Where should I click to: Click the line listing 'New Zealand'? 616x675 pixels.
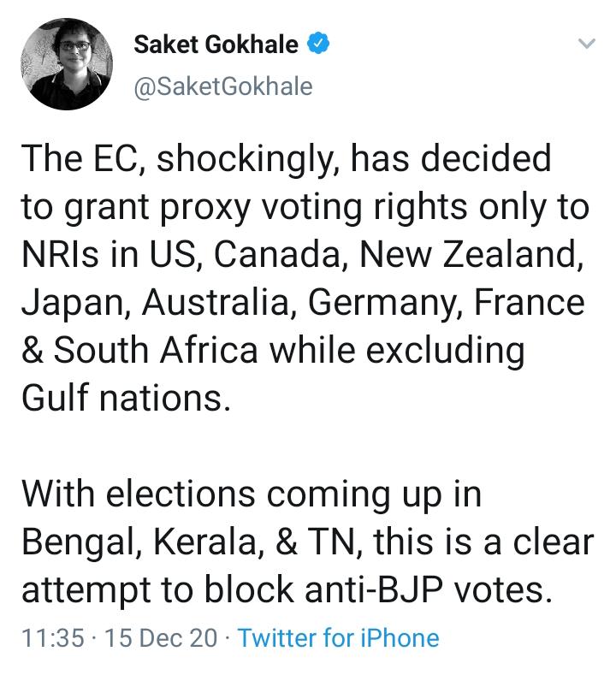pos(304,257)
